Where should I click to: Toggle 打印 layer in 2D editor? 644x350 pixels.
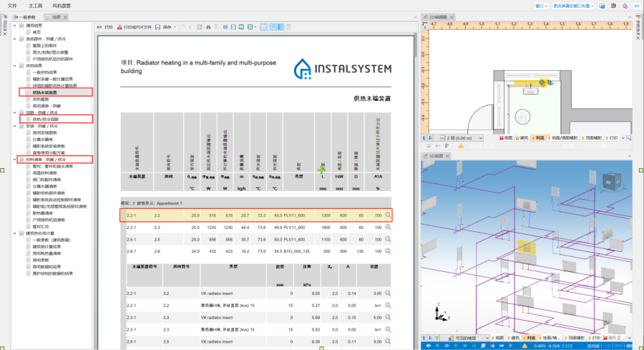(x=611, y=138)
